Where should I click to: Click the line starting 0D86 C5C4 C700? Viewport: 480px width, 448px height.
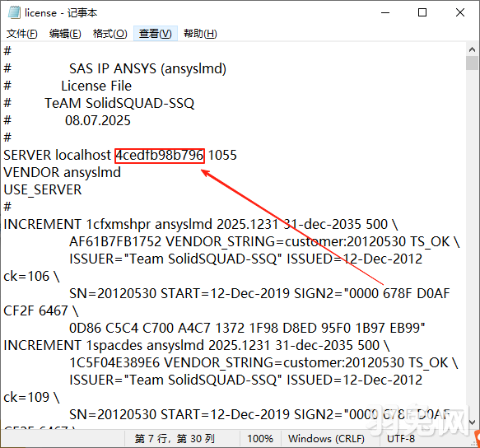tap(247, 329)
